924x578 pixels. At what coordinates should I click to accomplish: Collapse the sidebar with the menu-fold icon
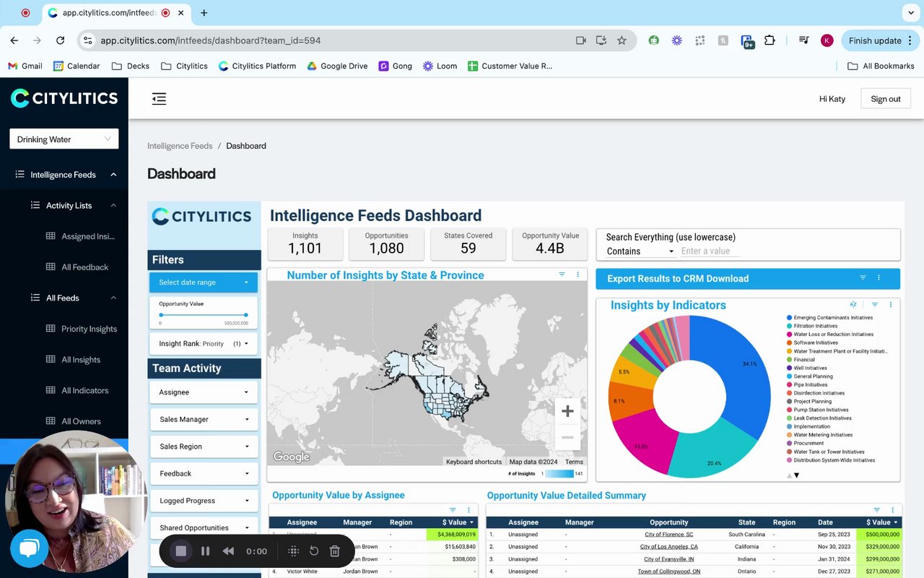point(159,99)
